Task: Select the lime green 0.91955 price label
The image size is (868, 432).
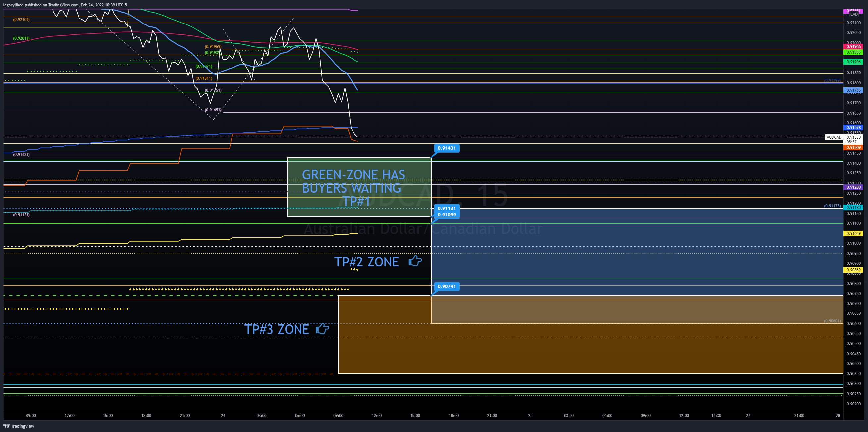Action: click(853, 52)
